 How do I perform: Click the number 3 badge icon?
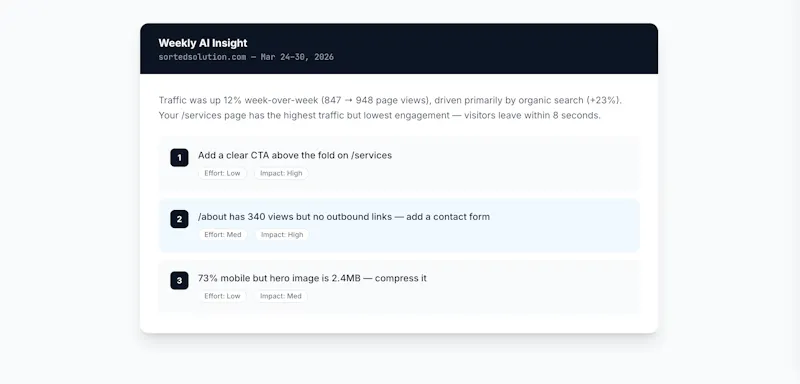click(179, 280)
